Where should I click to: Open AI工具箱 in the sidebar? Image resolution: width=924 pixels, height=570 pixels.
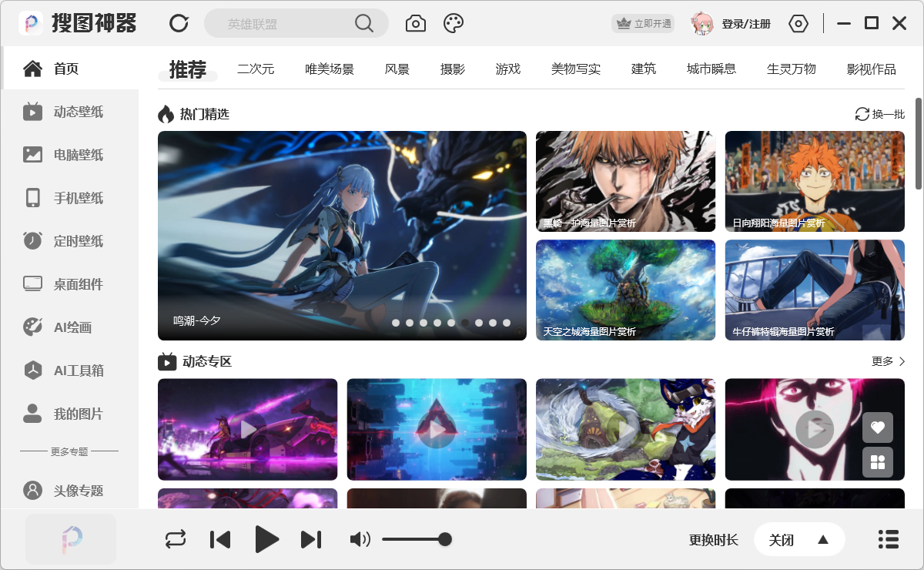(x=69, y=370)
